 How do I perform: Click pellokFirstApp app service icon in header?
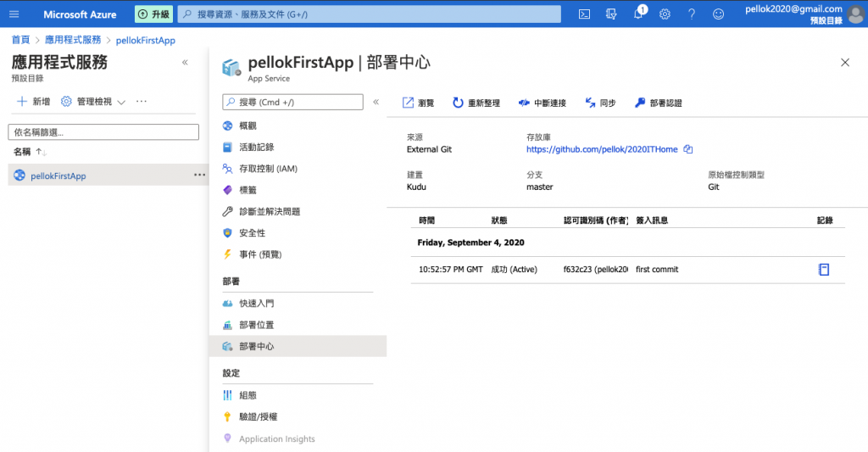pyautogui.click(x=231, y=68)
